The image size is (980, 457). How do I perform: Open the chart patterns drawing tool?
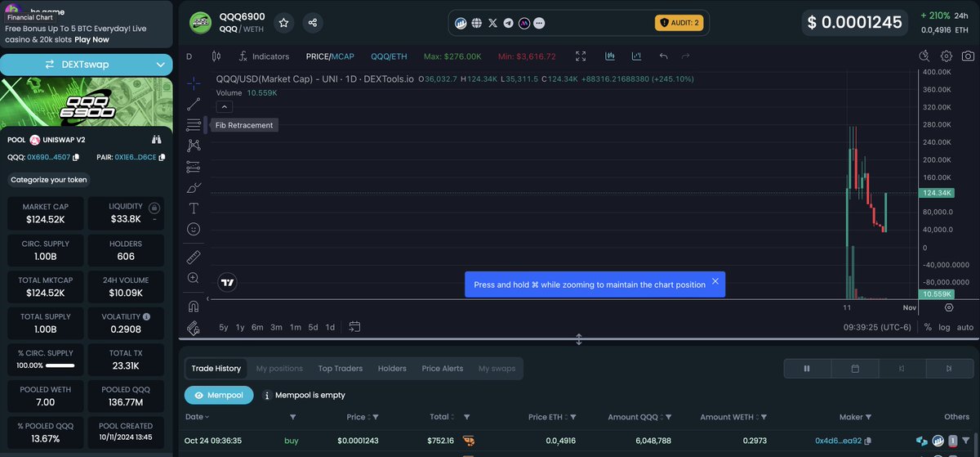[194, 146]
